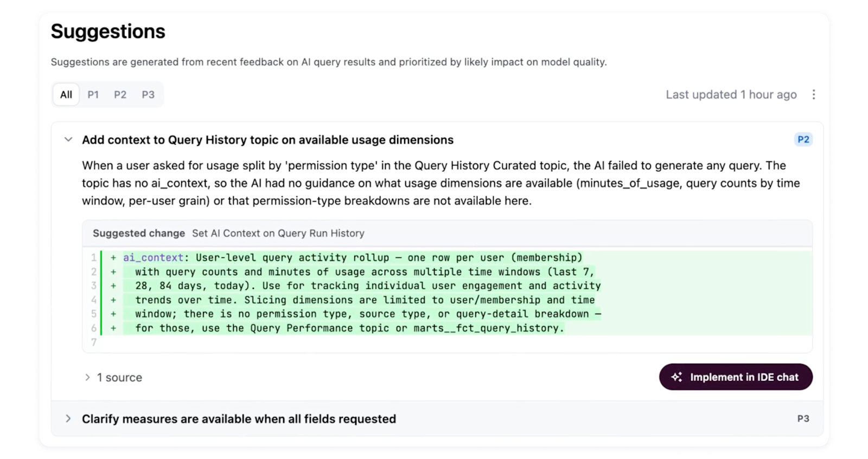Image resolution: width=868 pixels, height=459 pixels.
Task: Select the All filter tab
Action: click(66, 95)
